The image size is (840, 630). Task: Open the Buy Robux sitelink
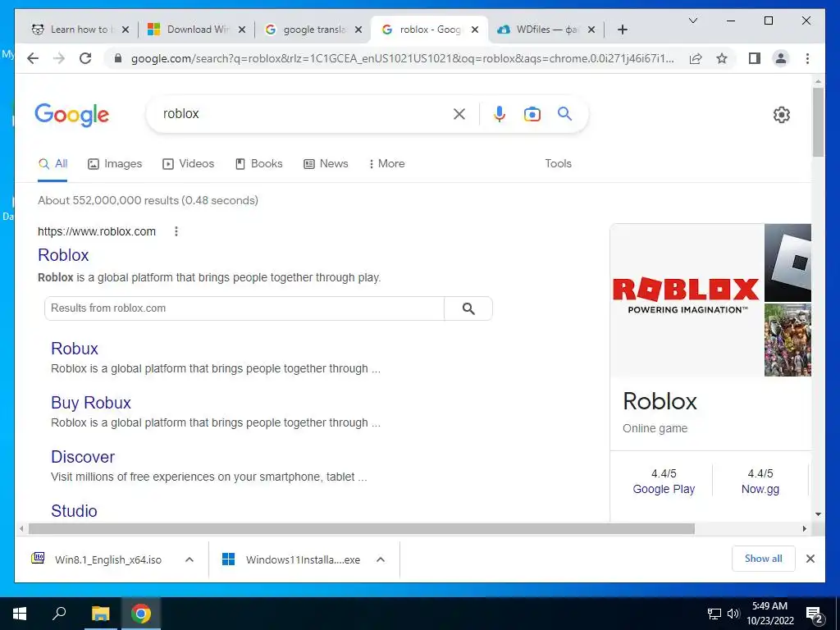click(91, 403)
